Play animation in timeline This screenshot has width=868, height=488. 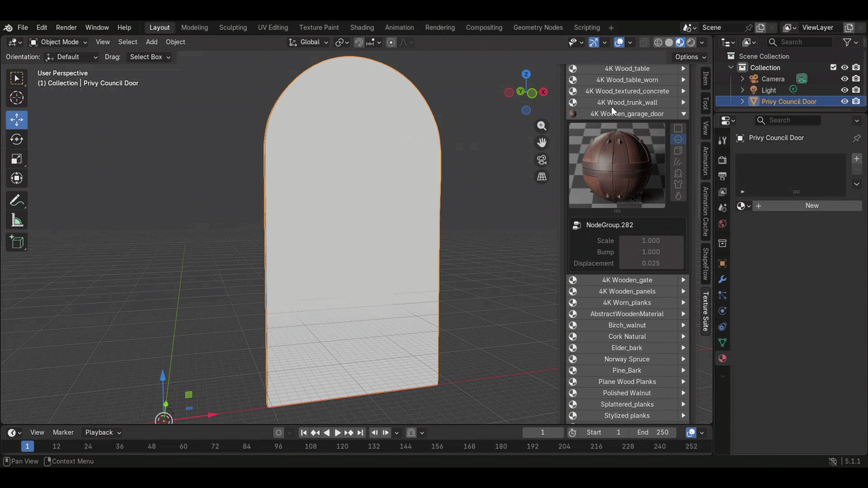(338, 432)
